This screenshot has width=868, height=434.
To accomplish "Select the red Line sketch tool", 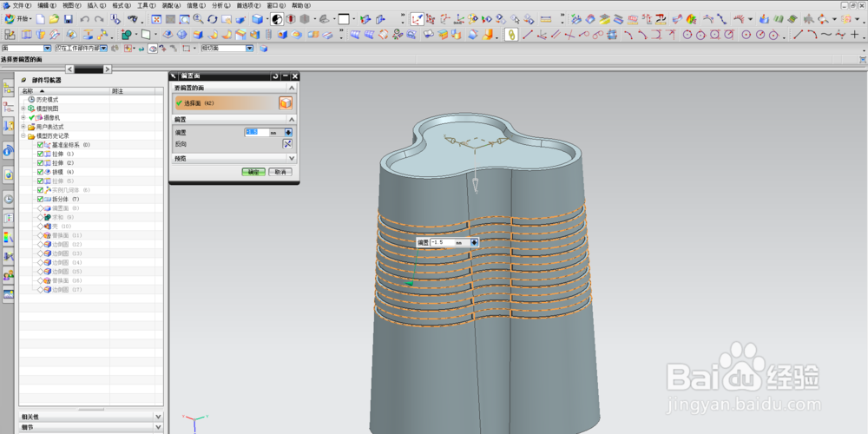I will (x=528, y=35).
